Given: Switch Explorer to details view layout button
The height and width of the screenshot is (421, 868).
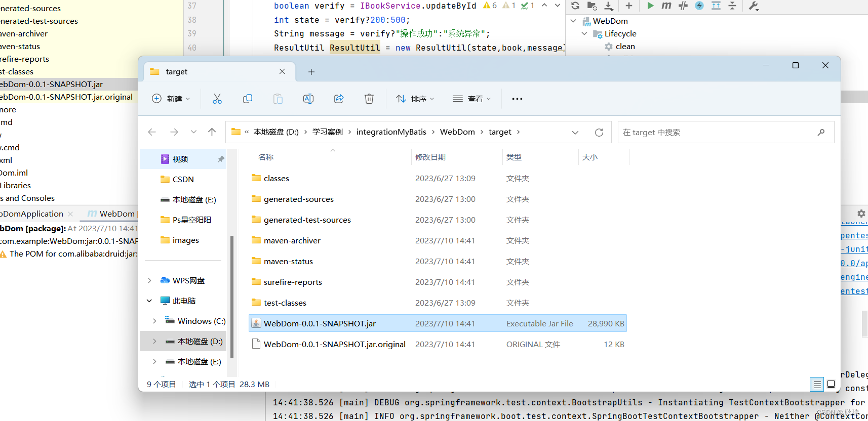Looking at the screenshot, I should click(x=817, y=385).
